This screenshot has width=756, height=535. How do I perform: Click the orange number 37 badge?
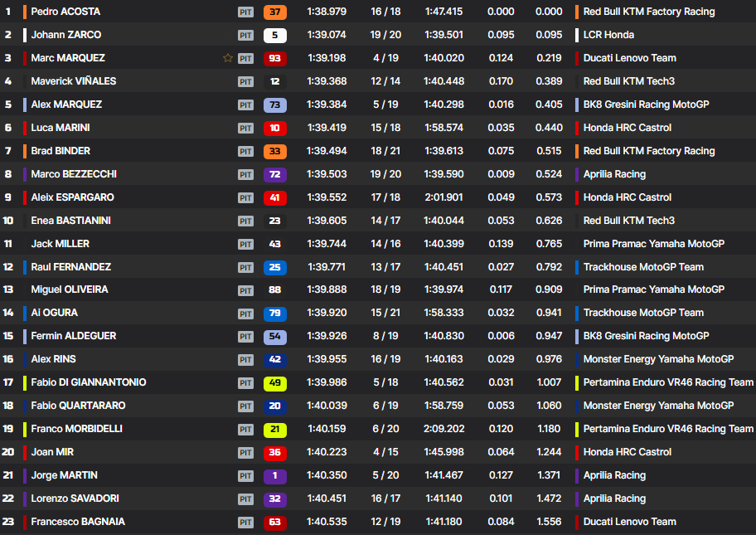point(275,12)
